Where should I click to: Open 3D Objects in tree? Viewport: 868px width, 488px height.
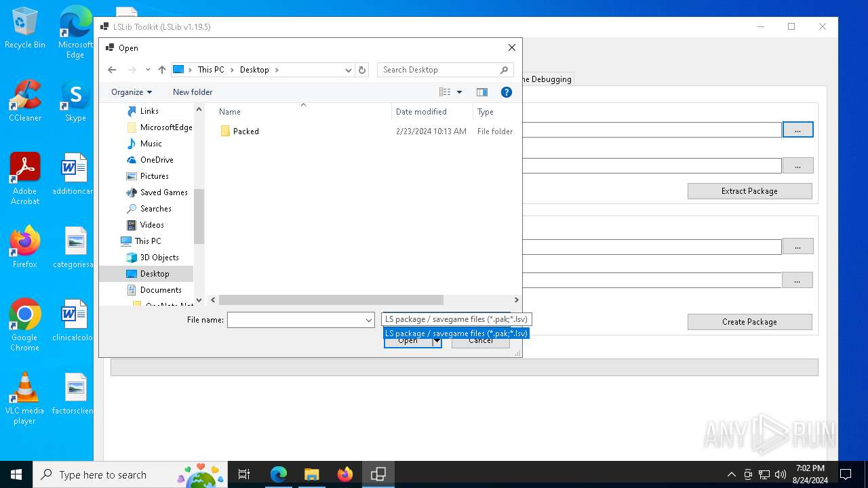[159, 258]
